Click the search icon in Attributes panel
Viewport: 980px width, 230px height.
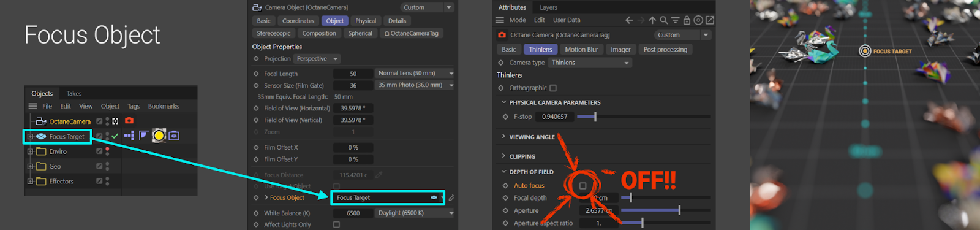coord(663,20)
